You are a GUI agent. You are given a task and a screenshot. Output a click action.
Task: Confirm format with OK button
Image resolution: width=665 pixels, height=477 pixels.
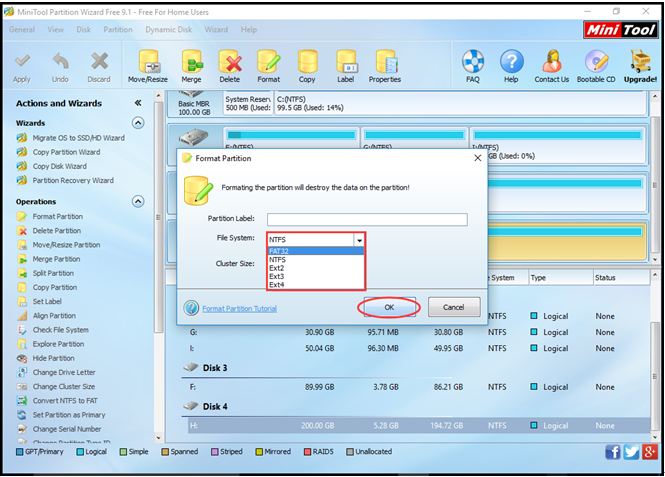[x=389, y=307]
